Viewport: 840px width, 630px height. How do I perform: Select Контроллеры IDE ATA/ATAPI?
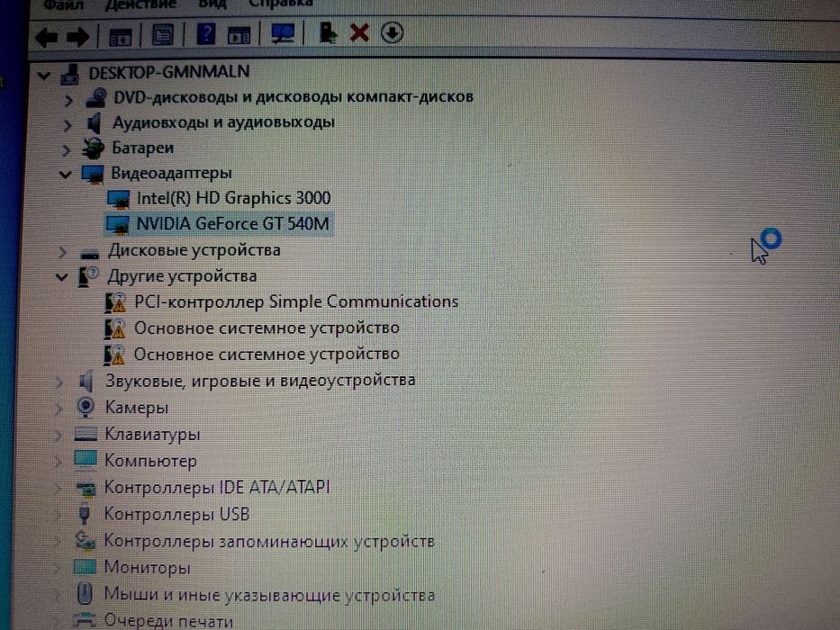click(217, 487)
